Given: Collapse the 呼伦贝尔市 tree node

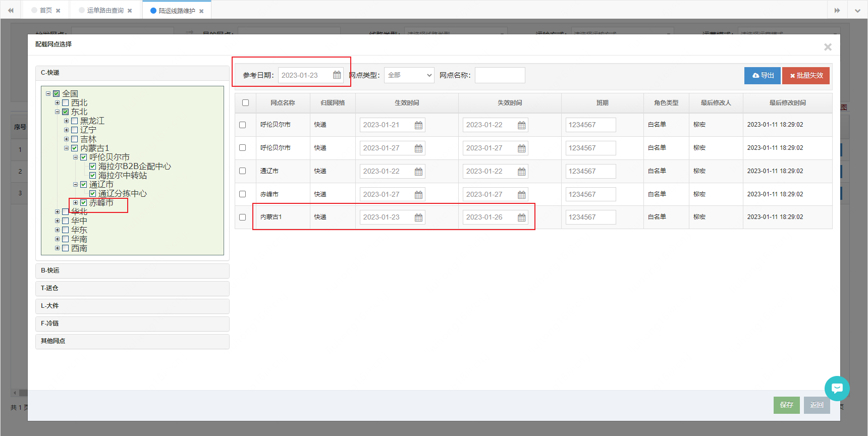Looking at the screenshot, I should (x=75, y=157).
